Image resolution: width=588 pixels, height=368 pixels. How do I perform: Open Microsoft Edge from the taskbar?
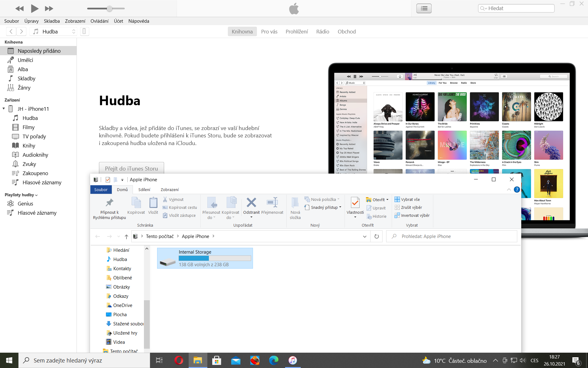click(273, 360)
